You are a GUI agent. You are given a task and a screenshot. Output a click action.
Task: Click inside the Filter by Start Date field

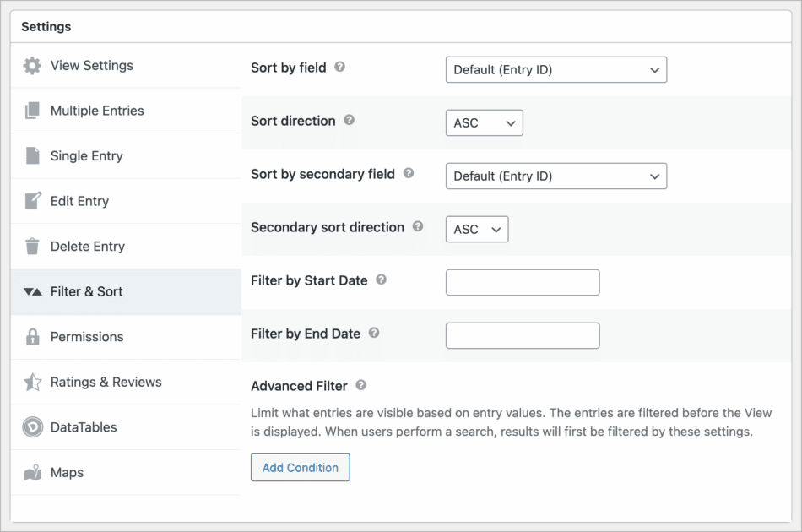522,282
